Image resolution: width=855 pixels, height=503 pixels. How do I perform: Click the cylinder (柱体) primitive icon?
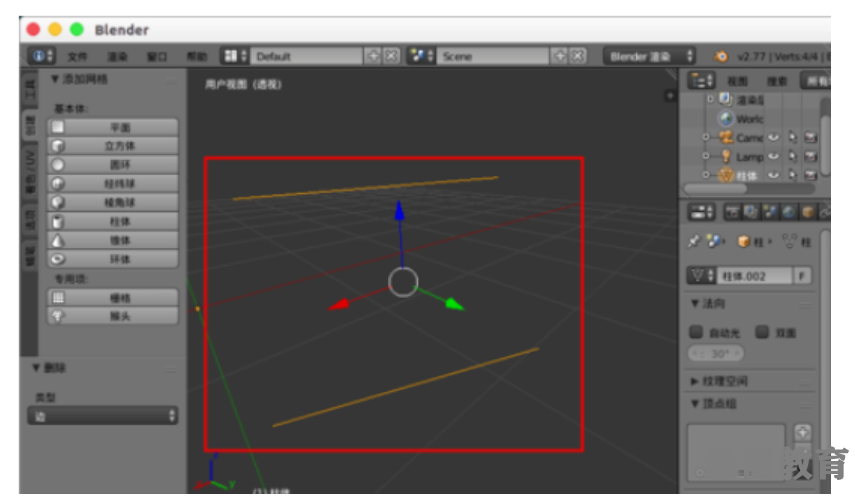tap(58, 221)
